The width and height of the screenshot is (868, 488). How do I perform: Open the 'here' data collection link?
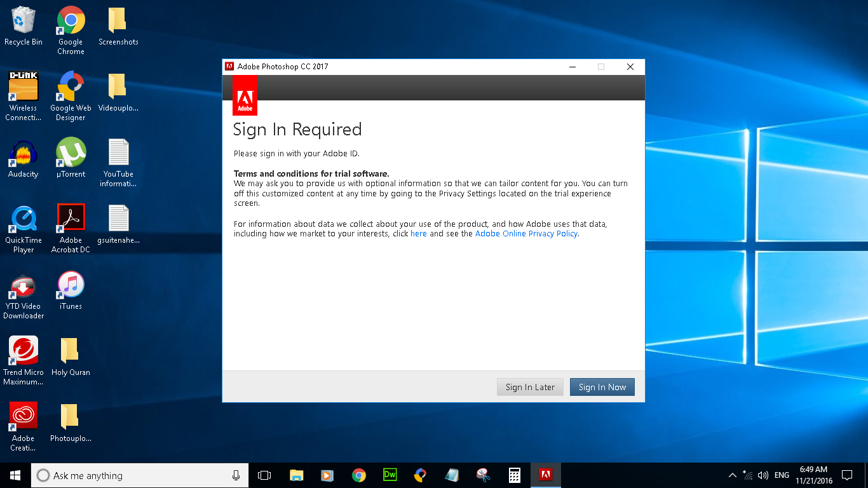click(419, 234)
